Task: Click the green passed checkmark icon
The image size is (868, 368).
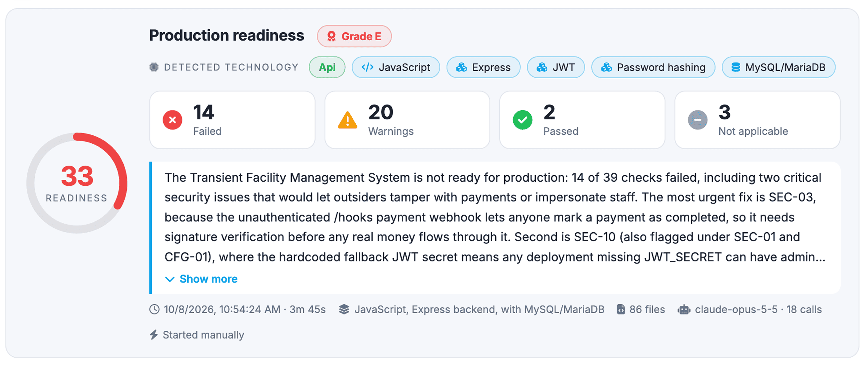Action: 522,120
